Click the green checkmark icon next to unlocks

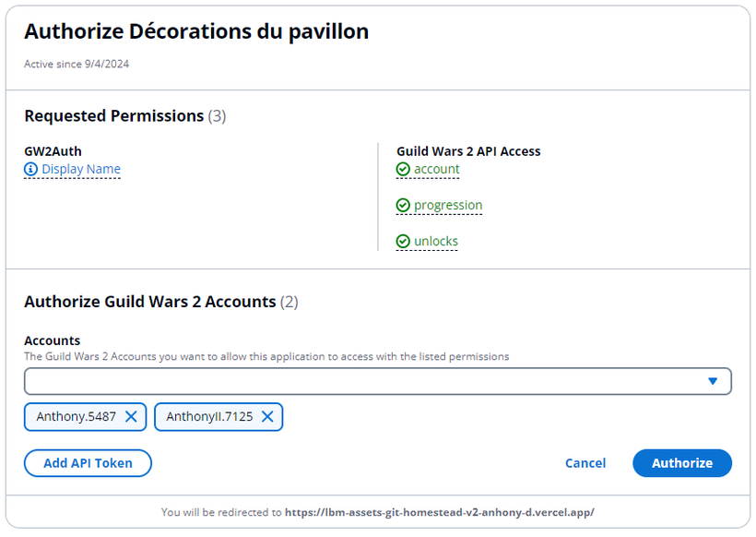pyautogui.click(x=403, y=241)
